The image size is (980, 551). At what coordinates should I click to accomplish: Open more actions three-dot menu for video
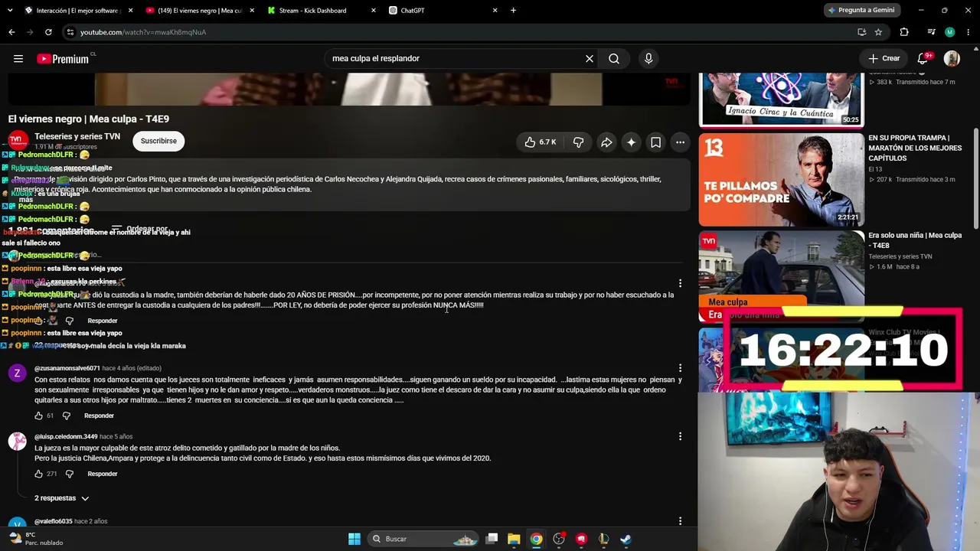click(x=680, y=142)
